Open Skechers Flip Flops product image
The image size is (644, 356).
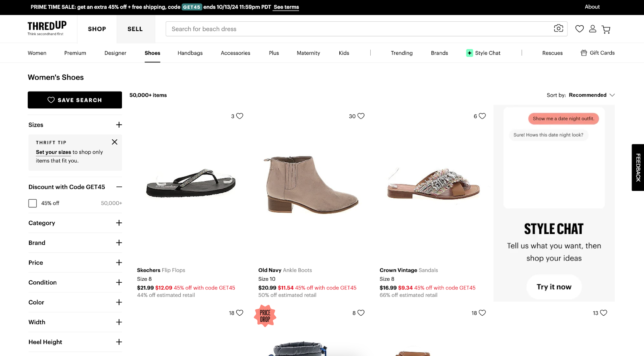[191, 183]
